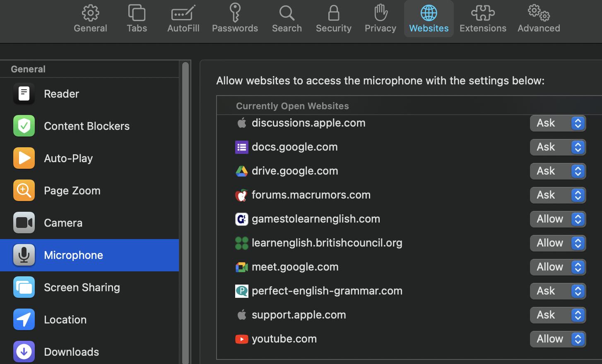The image size is (602, 364).
Task: Select Content Blockers in the sidebar
Action: tap(87, 126)
